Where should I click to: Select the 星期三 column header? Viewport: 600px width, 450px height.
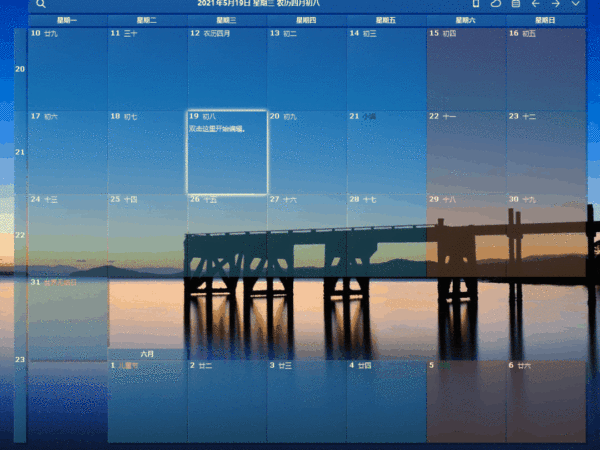(227, 20)
